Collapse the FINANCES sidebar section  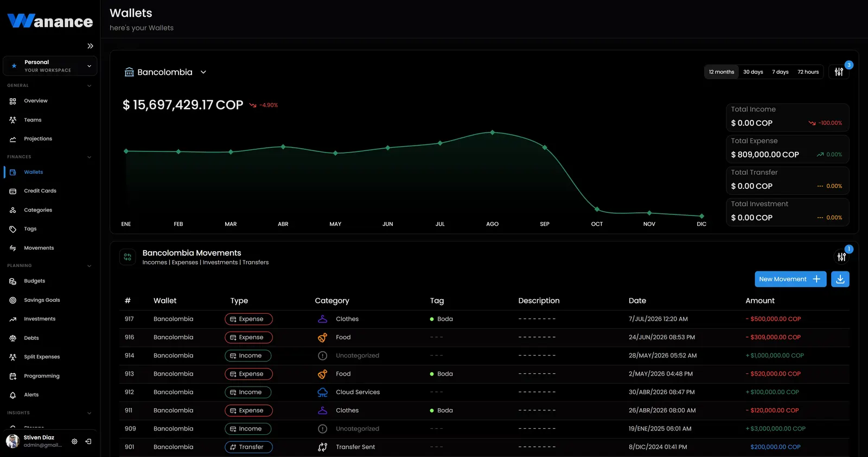click(x=90, y=157)
